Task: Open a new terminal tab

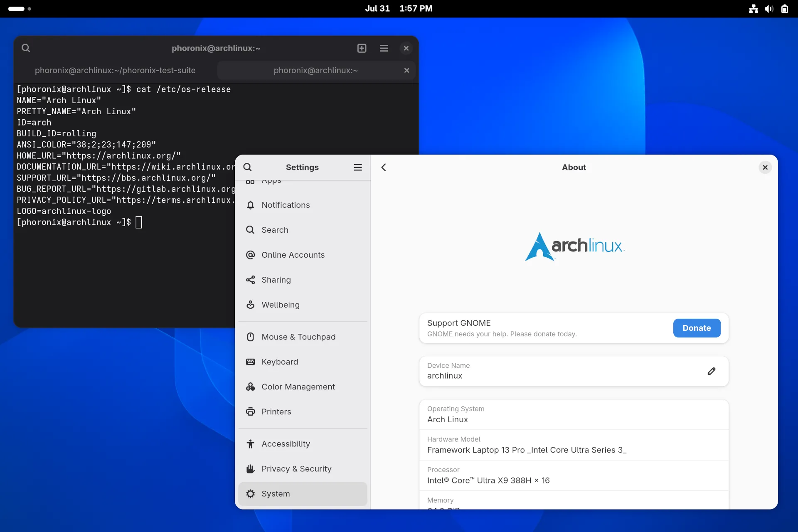Action: pyautogui.click(x=362, y=48)
